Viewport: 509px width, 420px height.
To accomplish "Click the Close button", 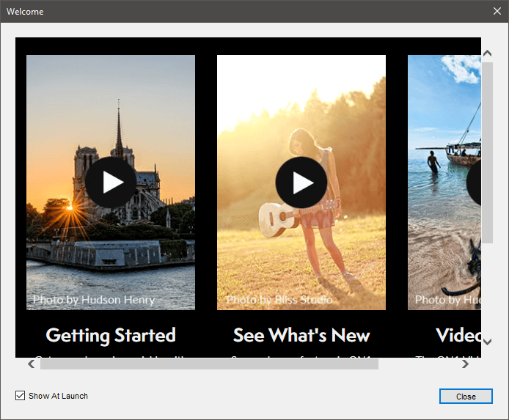I will (x=466, y=397).
